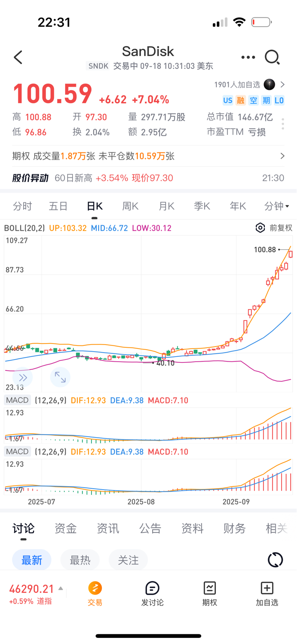This screenshot has width=297, height=644.
Task: Switch to the 年K chart tab
Action: [238, 206]
